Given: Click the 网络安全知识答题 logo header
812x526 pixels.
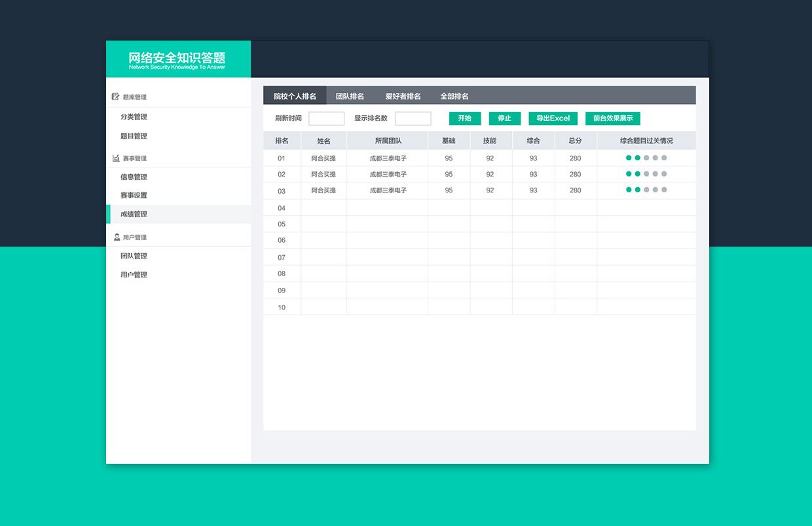Looking at the screenshot, I should tap(177, 60).
